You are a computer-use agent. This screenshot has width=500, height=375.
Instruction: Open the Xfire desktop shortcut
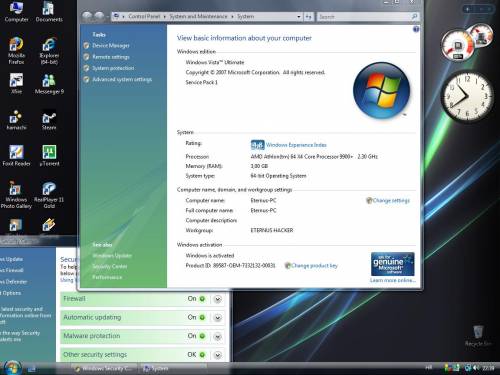[x=16, y=83]
